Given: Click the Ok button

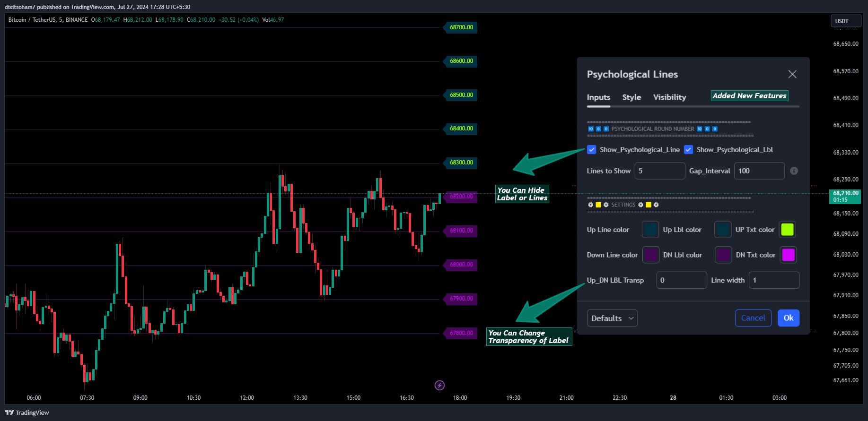Looking at the screenshot, I should (x=789, y=318).
